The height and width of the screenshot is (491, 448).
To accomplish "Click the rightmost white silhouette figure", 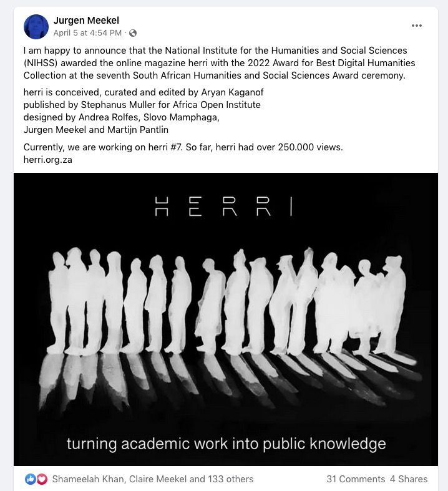I will (x=392, y=305).
